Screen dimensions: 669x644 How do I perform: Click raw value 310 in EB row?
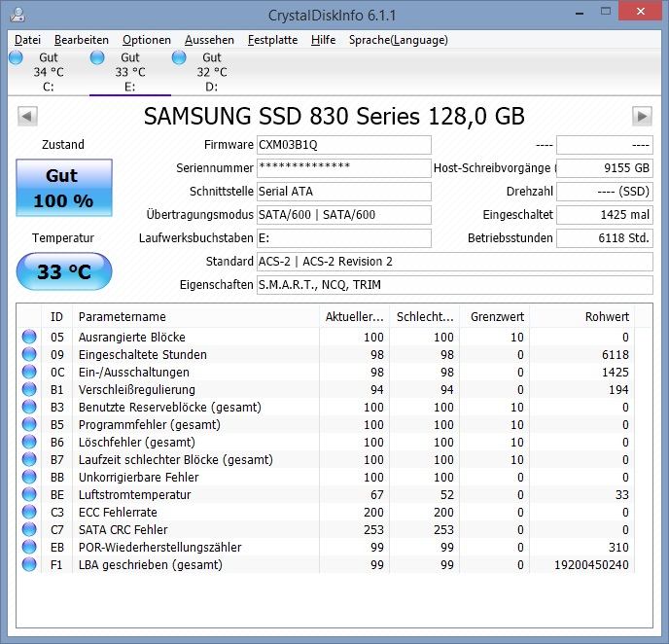pos(618,547)
